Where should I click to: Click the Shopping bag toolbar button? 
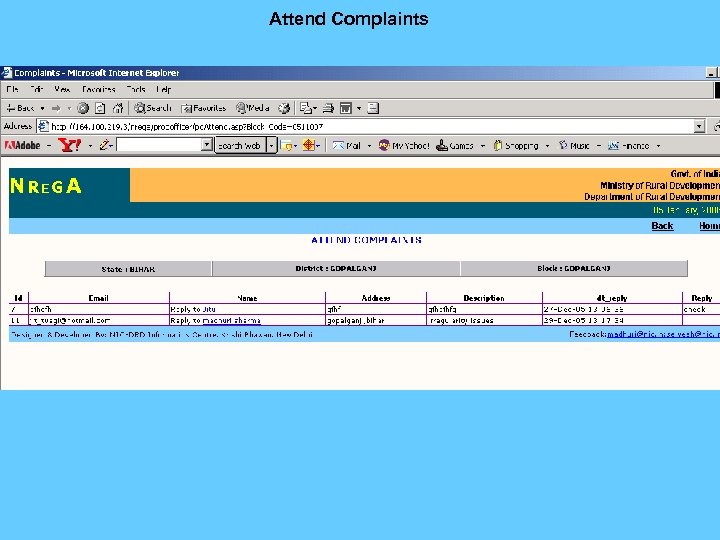coord(516,146)
